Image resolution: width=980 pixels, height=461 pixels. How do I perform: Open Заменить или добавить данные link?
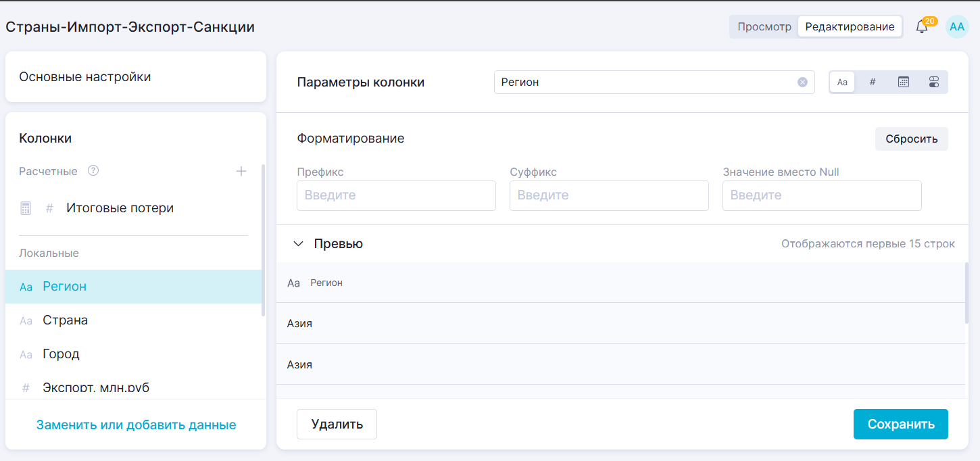click(136, 425)
